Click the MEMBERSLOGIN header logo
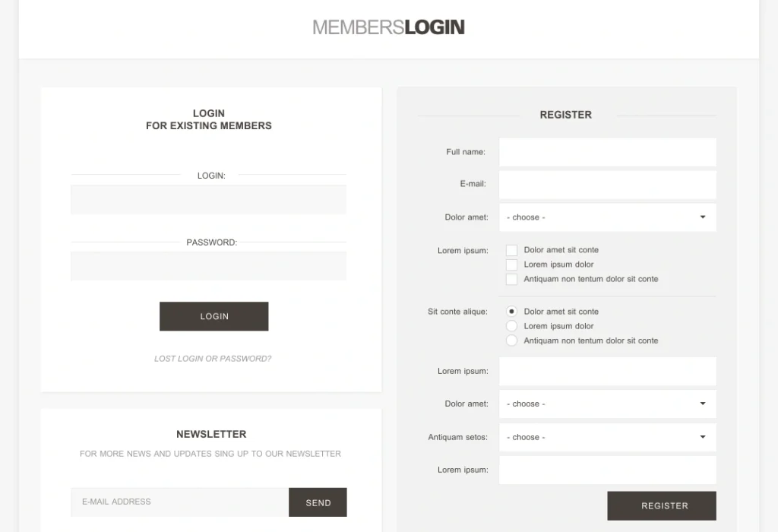Screen dimensions: 778x532 pyautogui.click(x=388, y=27)
